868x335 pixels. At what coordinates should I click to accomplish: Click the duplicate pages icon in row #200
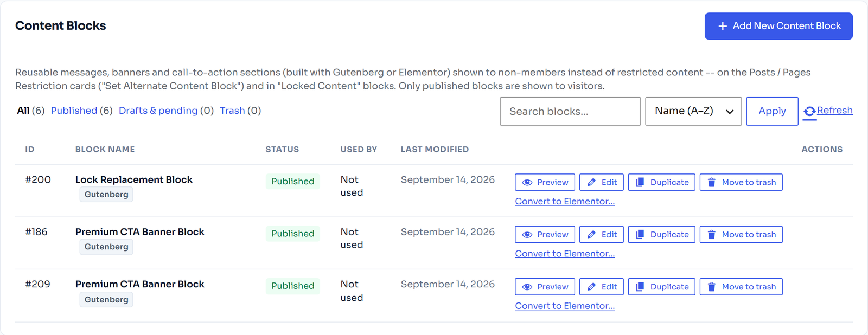click(640, 182)
